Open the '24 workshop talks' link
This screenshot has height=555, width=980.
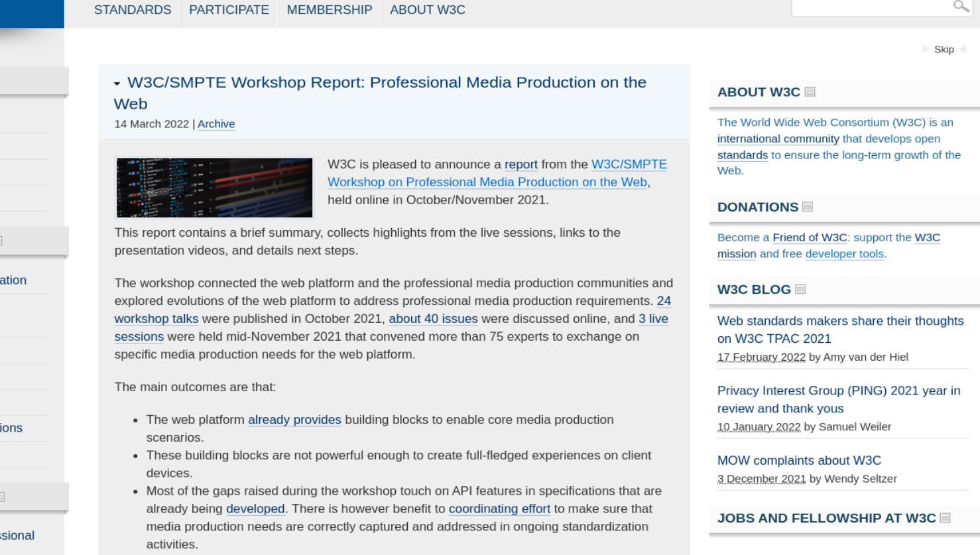tap(393, 310)
